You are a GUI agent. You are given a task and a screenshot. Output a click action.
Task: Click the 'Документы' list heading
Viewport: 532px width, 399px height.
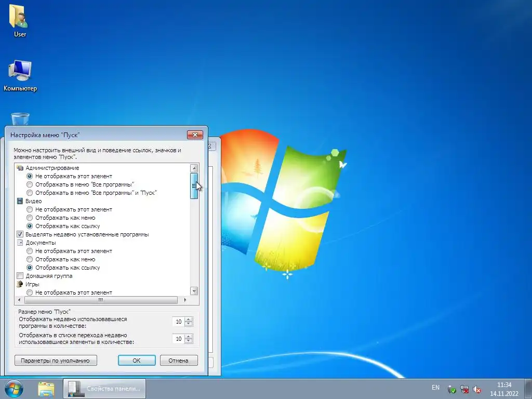41,243
